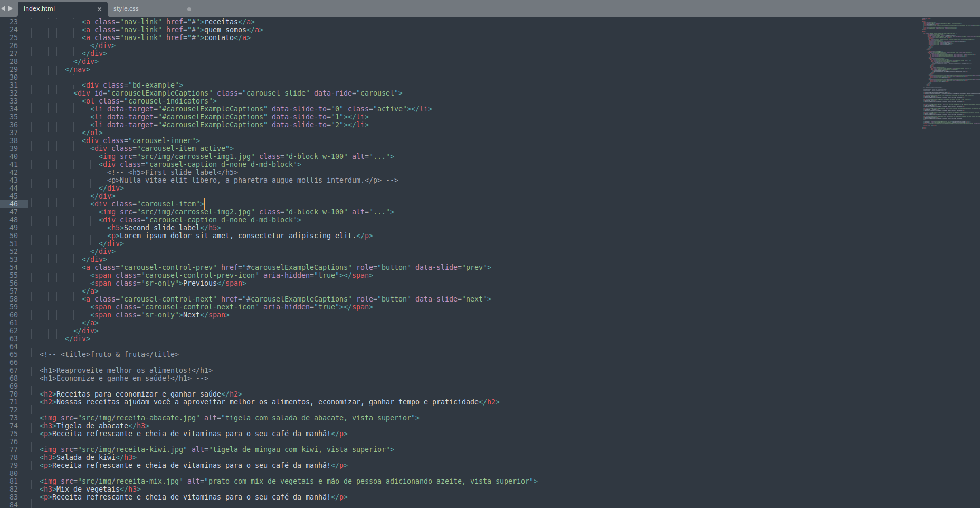Click 'quem somos' nav link text

coord(225,30)
